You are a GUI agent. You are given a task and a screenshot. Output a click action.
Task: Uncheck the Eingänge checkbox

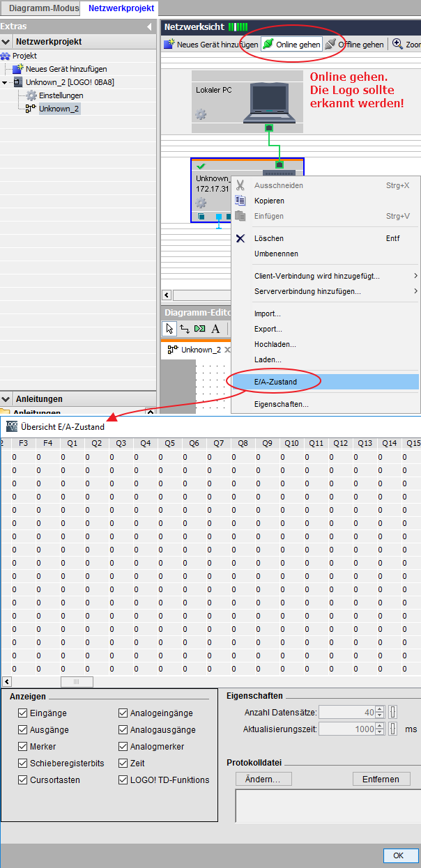[x=24, y=713]
